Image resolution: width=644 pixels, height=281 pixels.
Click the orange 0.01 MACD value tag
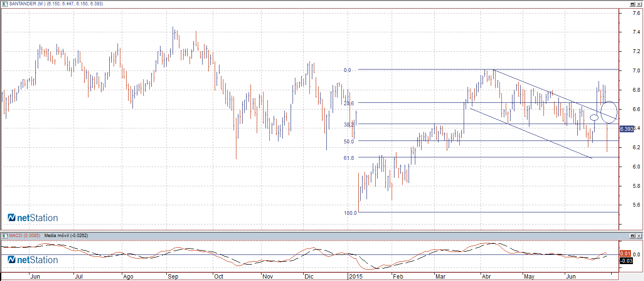(625, 253)
